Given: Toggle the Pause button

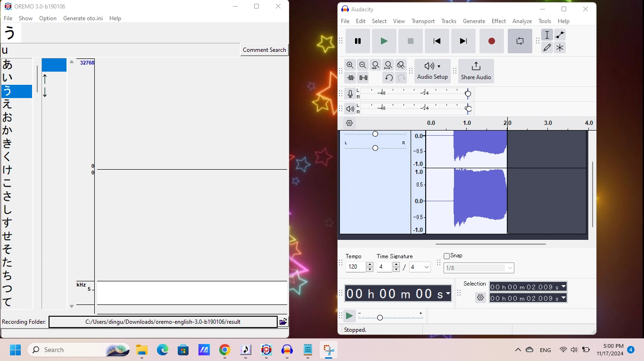Looking at the screenshot, I should (x=358, y=41).
